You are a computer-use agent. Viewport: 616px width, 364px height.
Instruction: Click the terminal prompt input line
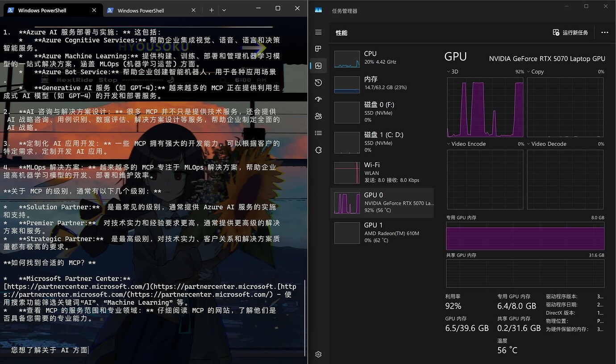pyautogui.click(x=50, y=350)
